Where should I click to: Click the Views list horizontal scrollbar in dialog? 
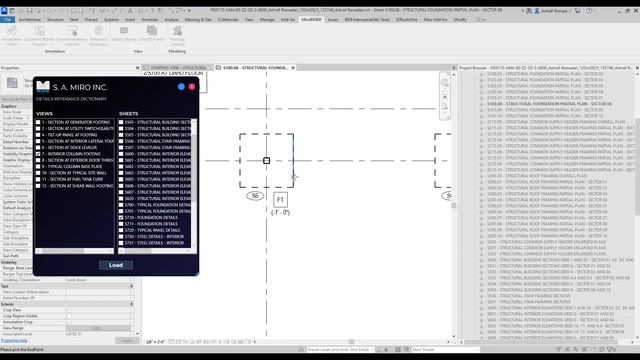tap(74, 251)
